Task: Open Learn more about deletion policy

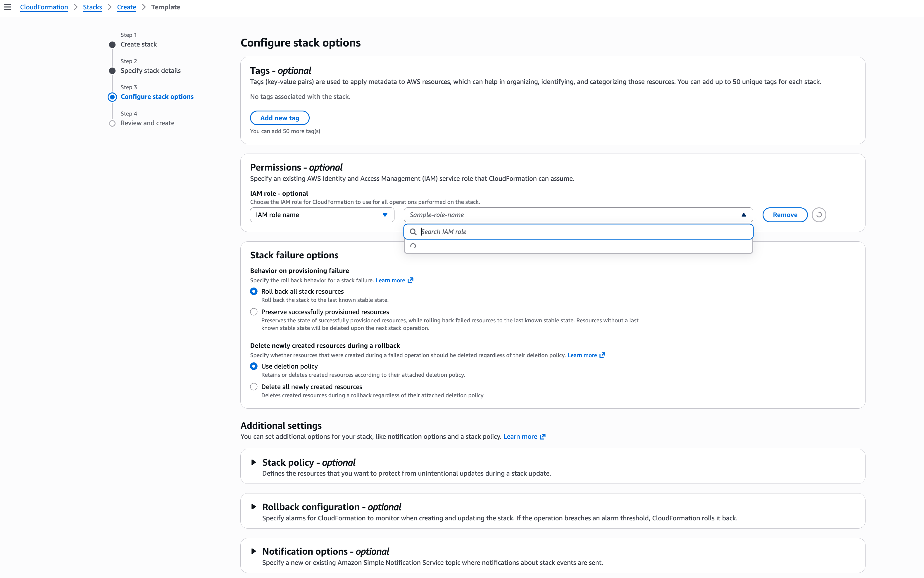Action: tap(583, 355)
